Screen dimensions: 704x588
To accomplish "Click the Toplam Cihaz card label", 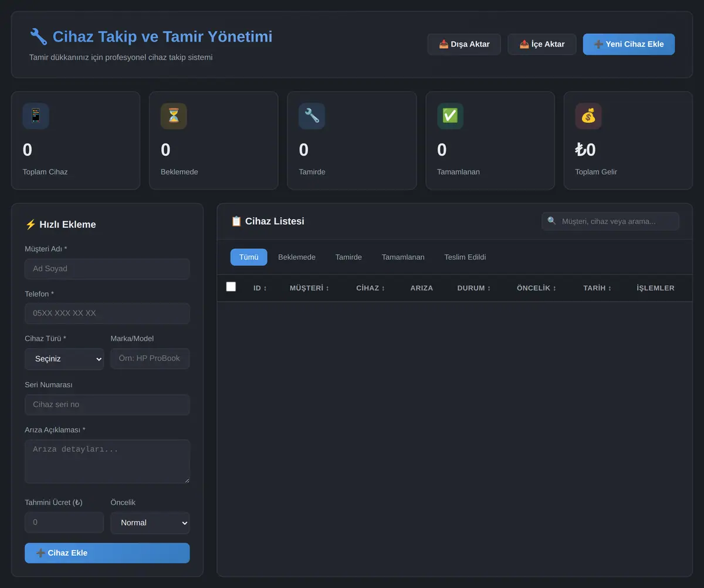I will 45,172.
